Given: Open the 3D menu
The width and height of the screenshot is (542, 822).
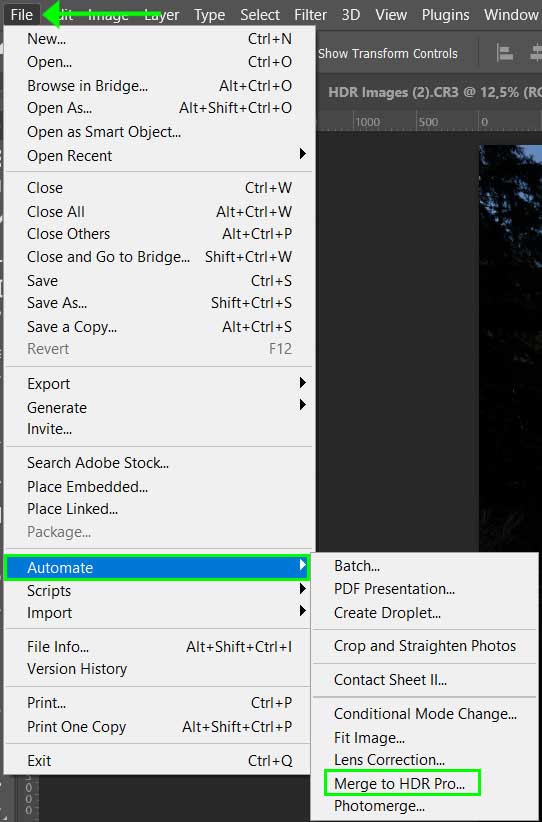Looking at the screenshot, I should pos(351,15).
